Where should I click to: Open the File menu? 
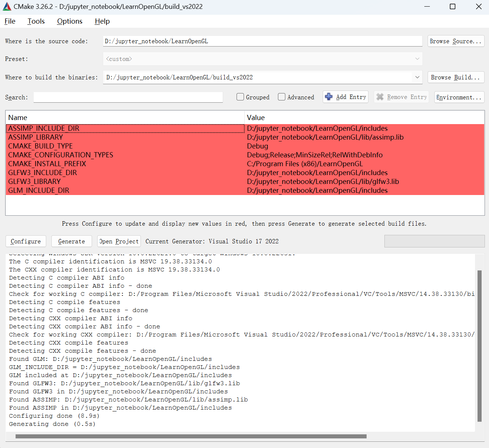coord(10,21)
